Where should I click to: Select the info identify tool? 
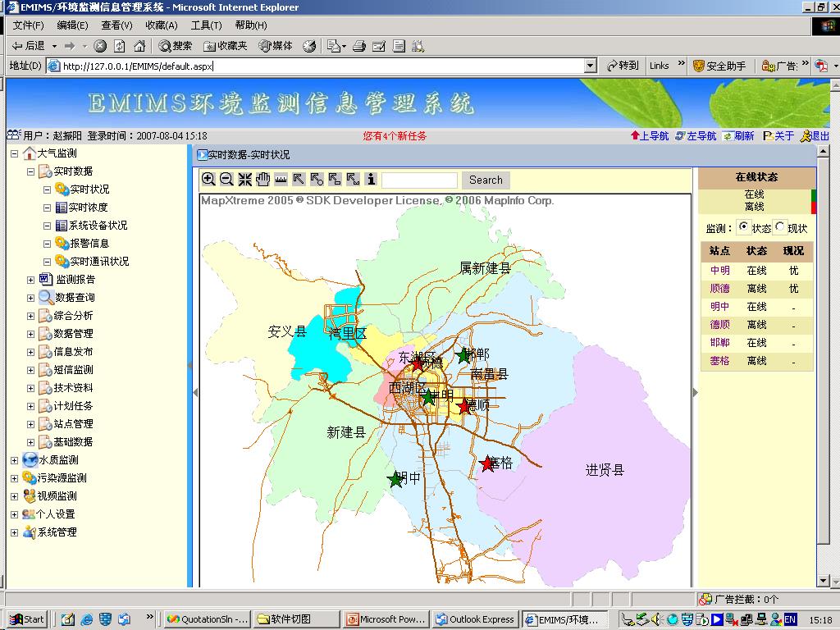(371, 180)
